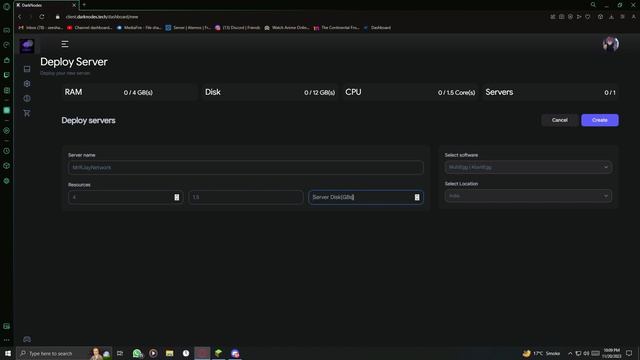Click the coins icon in the dashboard sidebar
The image size is (640, 360).
(27, 98)
